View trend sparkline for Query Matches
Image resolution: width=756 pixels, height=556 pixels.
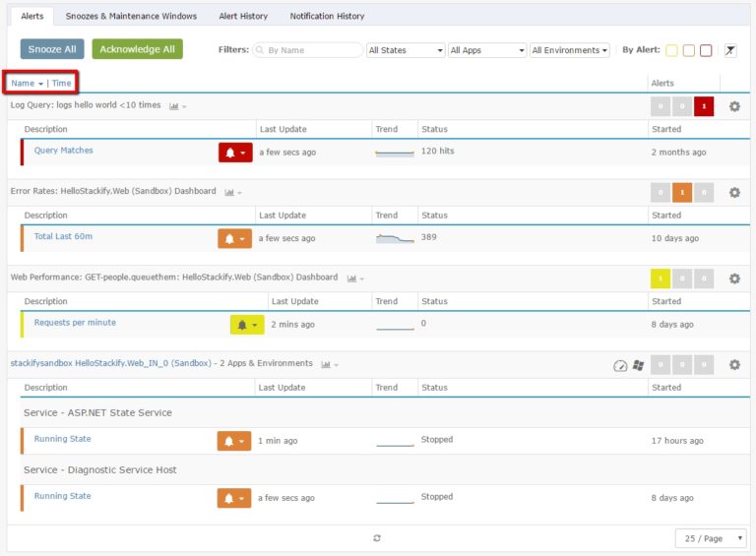click(x=395, y=153)
